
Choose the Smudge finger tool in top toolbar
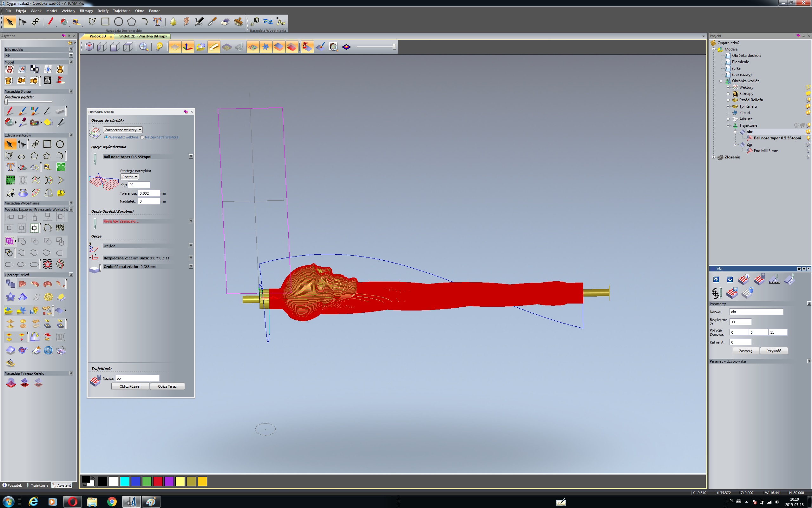pos(186,22)
